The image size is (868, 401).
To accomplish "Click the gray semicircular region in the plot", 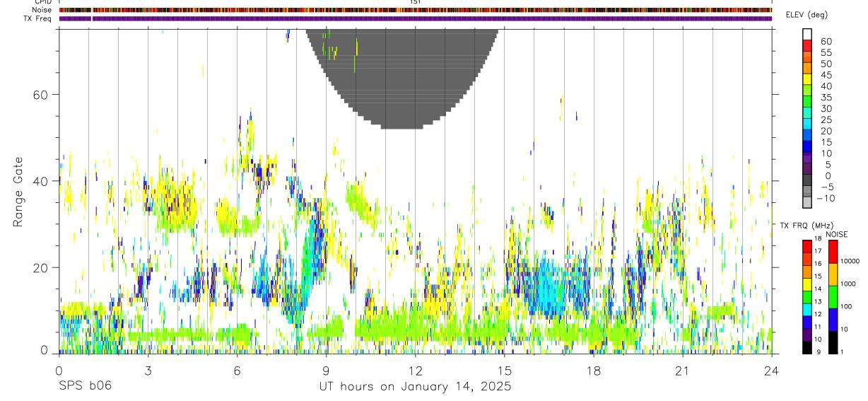I will 401,78.
